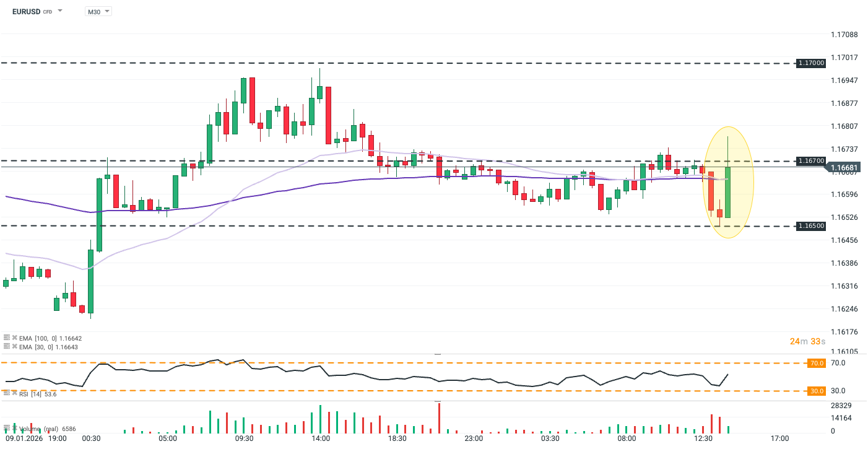Image resolution: width=868 pixels, height=449 pixels.
Task: Open settings for the EMA 100 indicator
Action: point(7,338)
